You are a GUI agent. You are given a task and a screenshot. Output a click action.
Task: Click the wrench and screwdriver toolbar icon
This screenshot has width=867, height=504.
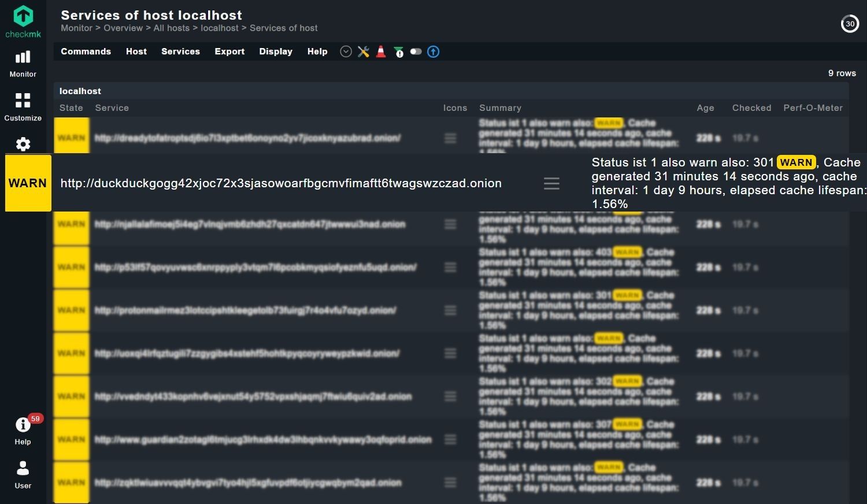pyautogui.click(x=364, y=52)
